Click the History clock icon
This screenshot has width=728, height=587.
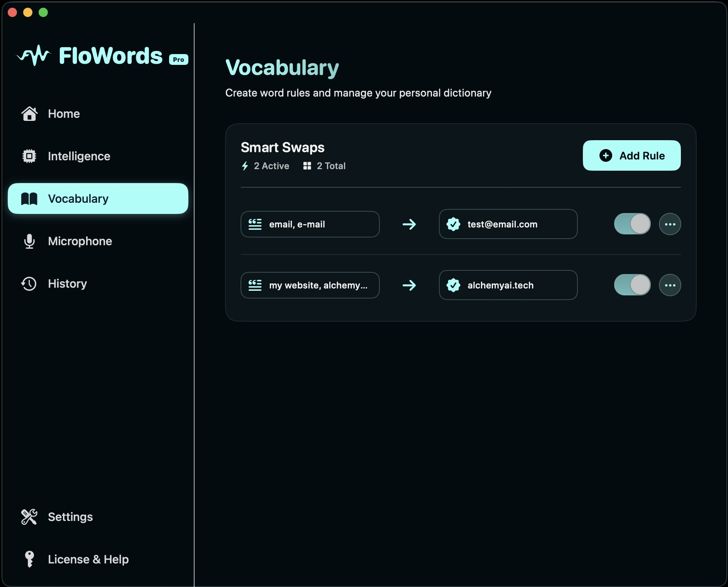(28, 283)
